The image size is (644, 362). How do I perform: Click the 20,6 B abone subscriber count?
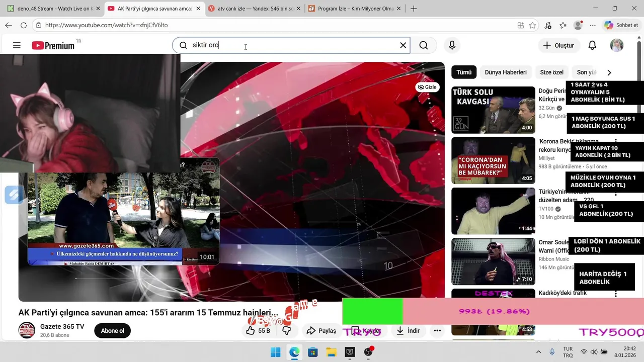point(55,335)
